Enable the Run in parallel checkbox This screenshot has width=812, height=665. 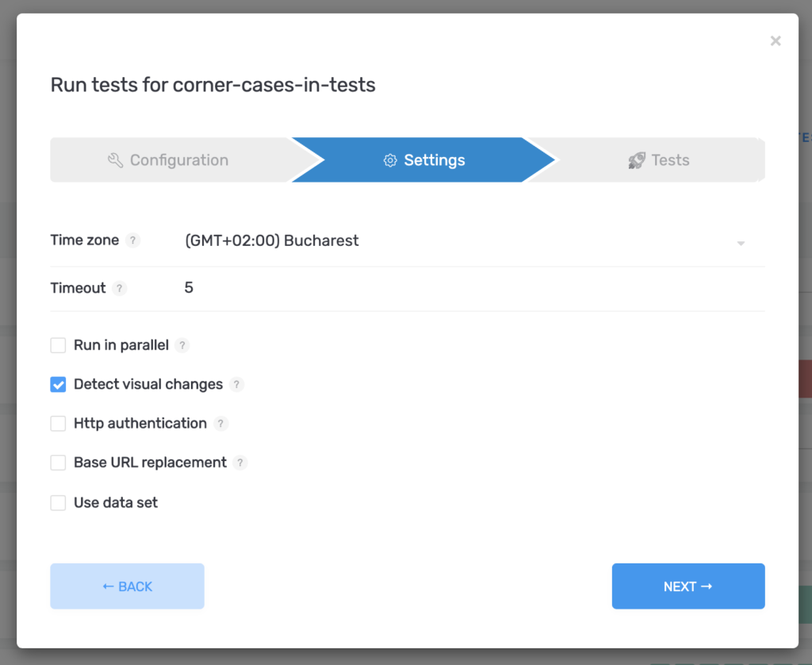coord(58,345)
